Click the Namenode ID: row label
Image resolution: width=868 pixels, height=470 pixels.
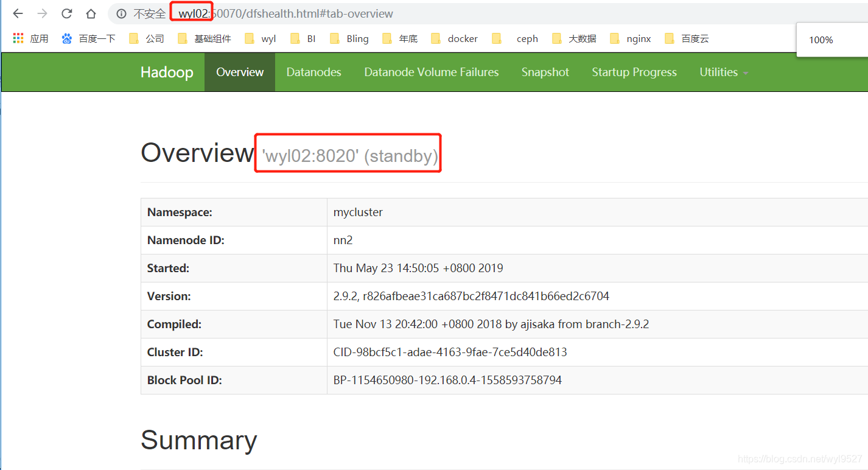[x=186, y=240]
